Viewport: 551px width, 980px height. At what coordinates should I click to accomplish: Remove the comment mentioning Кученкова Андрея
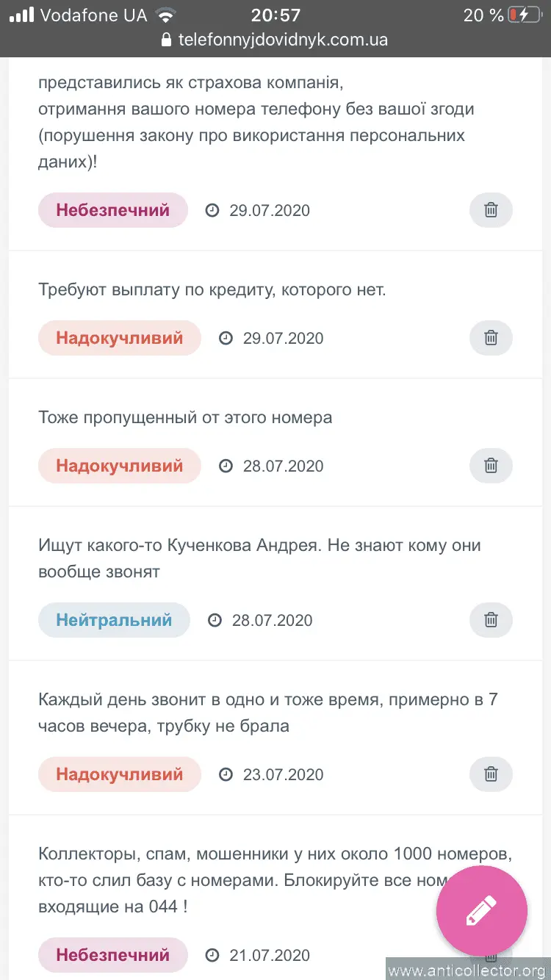[491, 620]
